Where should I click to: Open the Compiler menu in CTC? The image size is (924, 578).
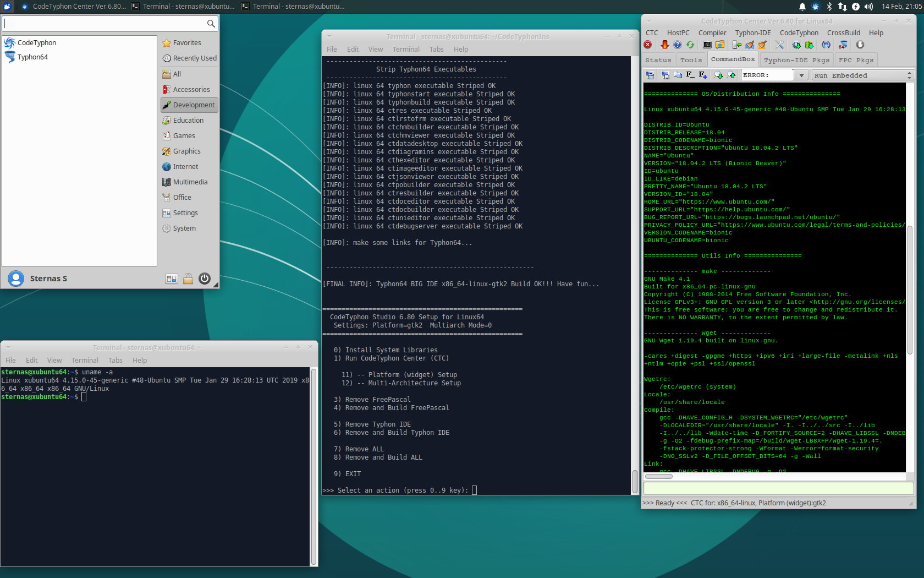[712, 33]
